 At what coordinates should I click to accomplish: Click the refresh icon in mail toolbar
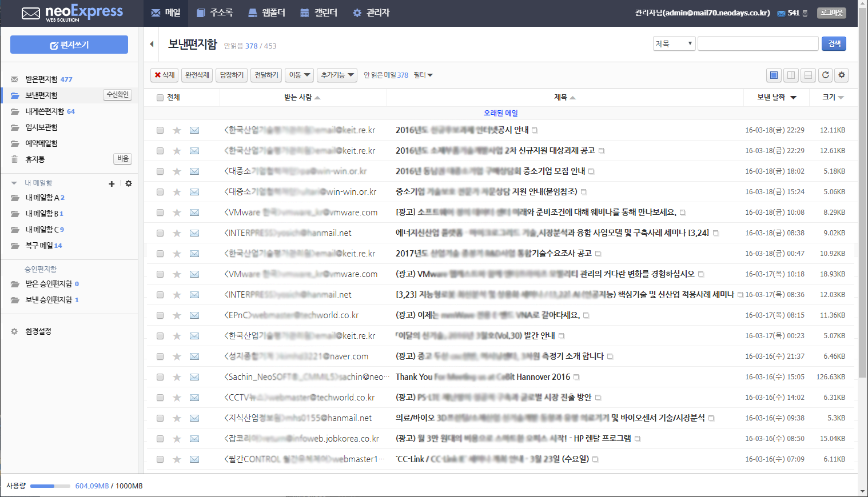(x=825, y=75)
